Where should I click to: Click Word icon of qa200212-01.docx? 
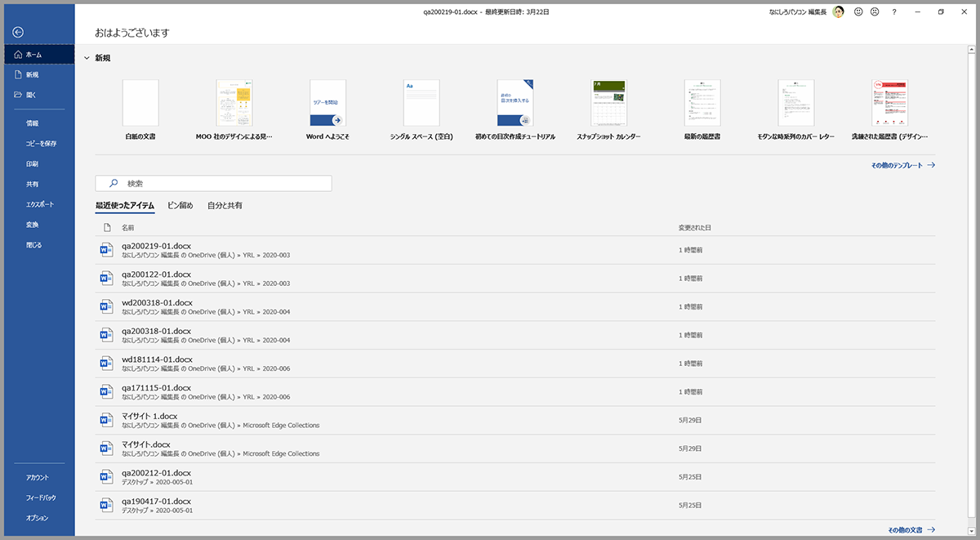point(105,476)
